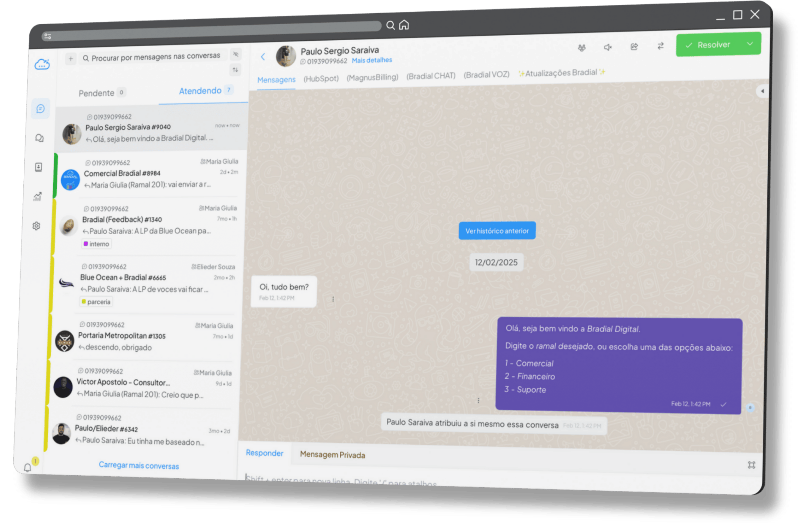
Task: Mute the conversation with speaker icon
Action: (608, 47)
